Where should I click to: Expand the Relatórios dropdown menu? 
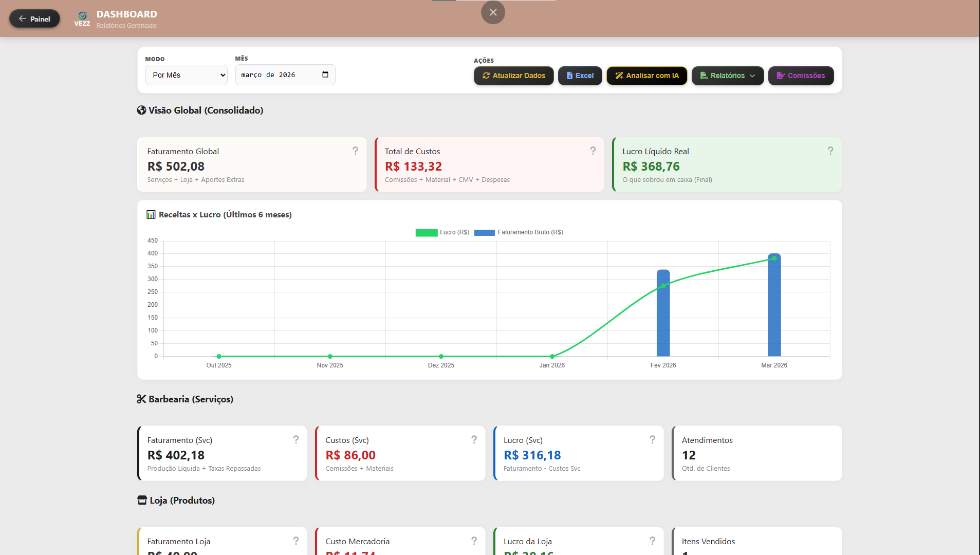point(727,76)
